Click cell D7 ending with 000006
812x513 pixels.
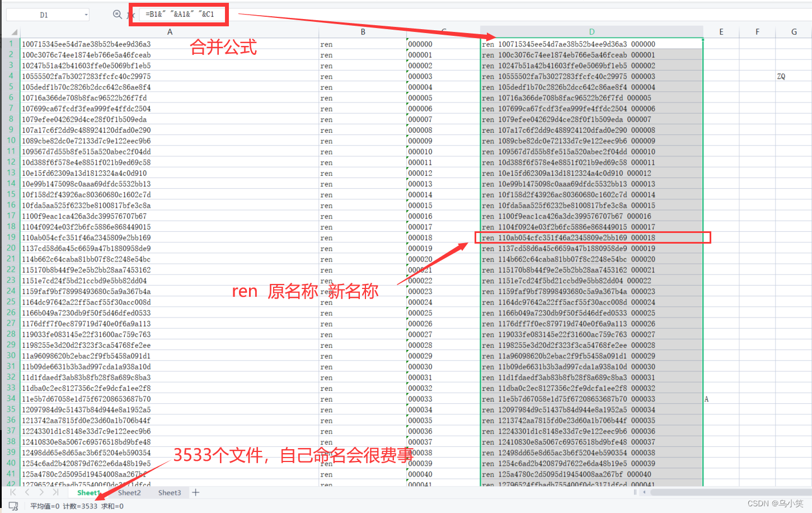point(592,109)
